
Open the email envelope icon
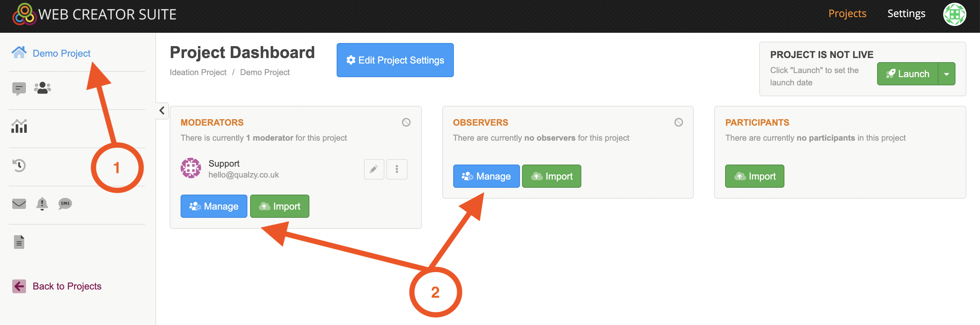pyautogui.click(x=19, y=204)
